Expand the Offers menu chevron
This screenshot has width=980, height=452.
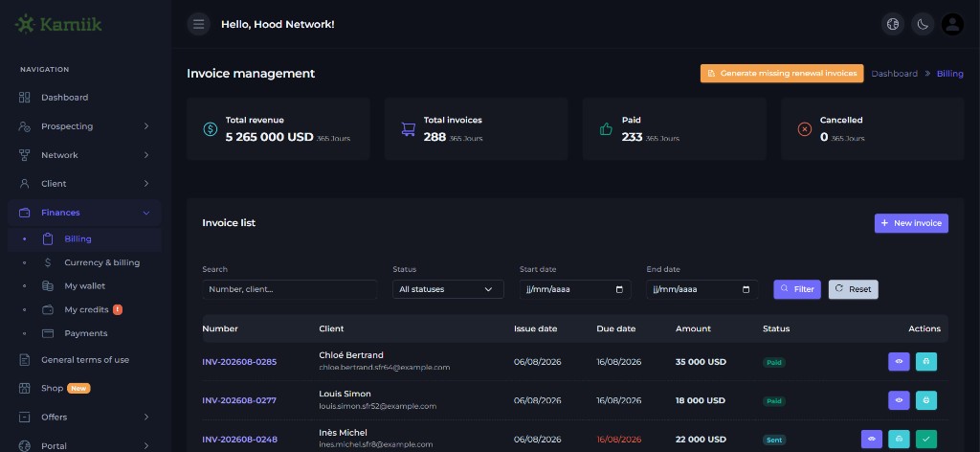click(x=146, y=417)
